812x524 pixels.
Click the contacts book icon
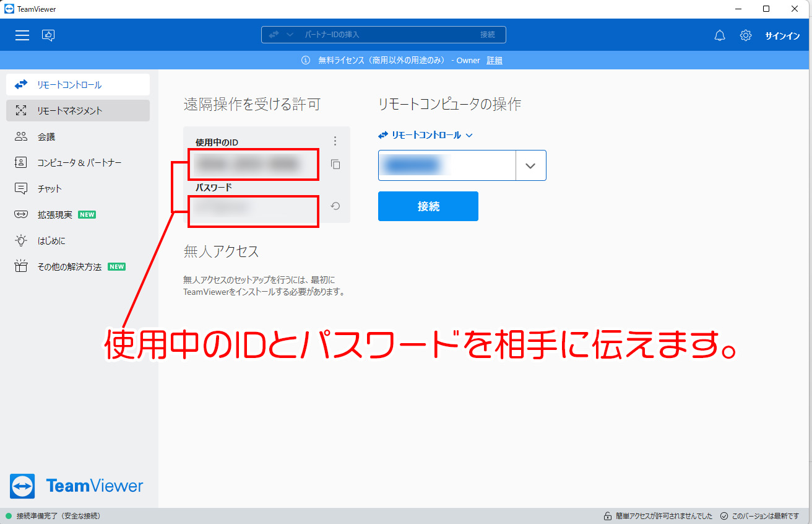tap(21, 163)
